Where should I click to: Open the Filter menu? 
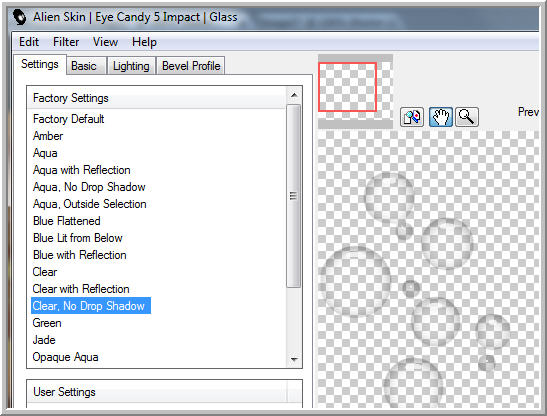pyautogui.click(x=66, y=42)
